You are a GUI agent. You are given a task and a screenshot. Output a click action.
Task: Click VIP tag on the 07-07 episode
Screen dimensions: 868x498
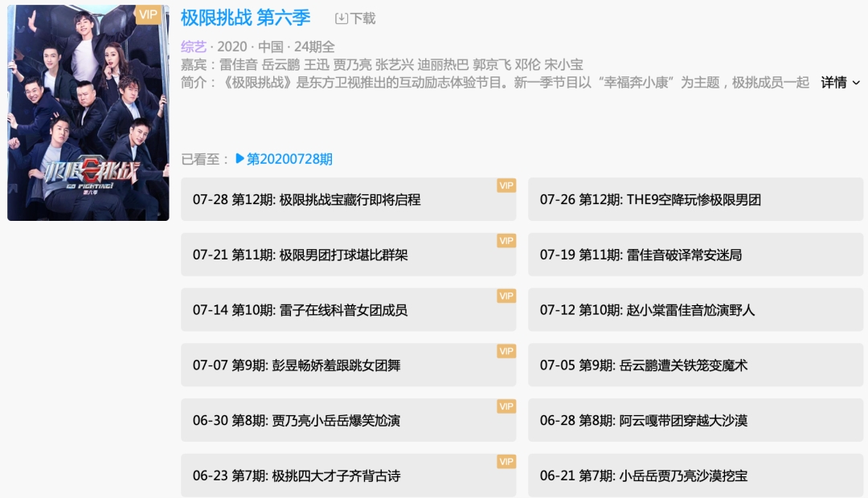(506, 351)
